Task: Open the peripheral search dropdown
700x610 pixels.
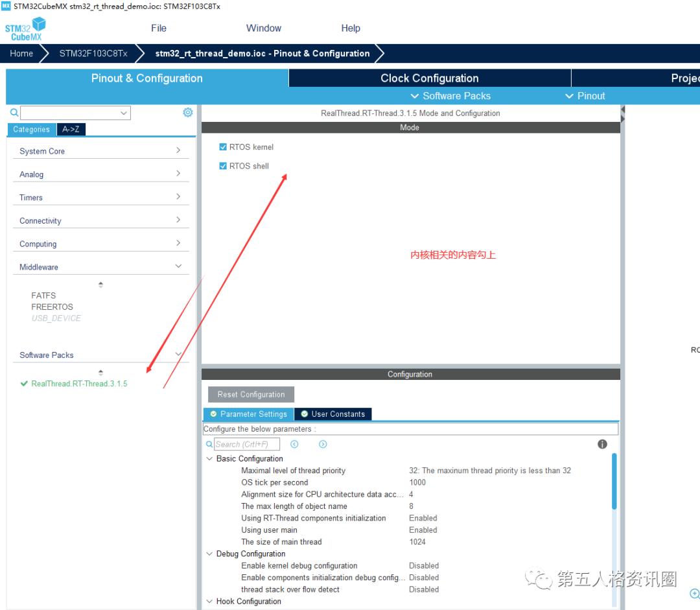Action: (124, 113)
